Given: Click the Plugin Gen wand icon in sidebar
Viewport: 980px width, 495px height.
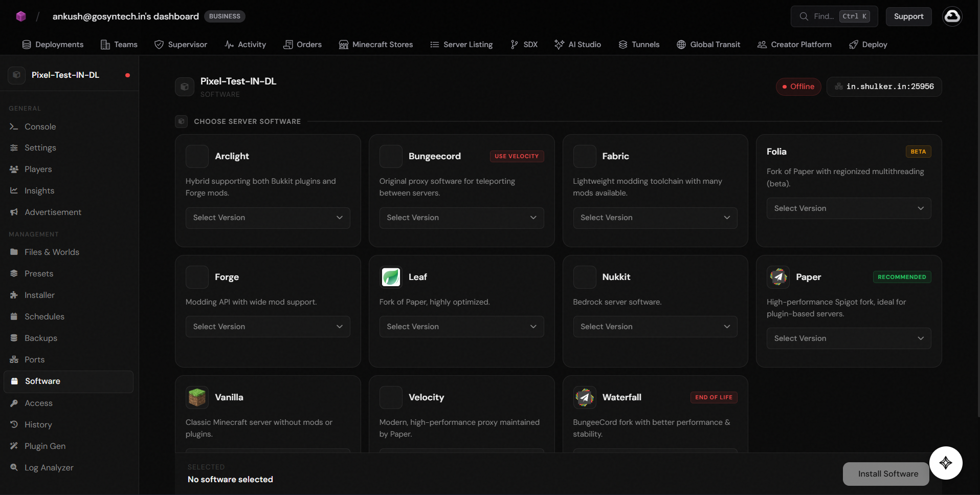Looking at the screenshot, I should (14, 446).
